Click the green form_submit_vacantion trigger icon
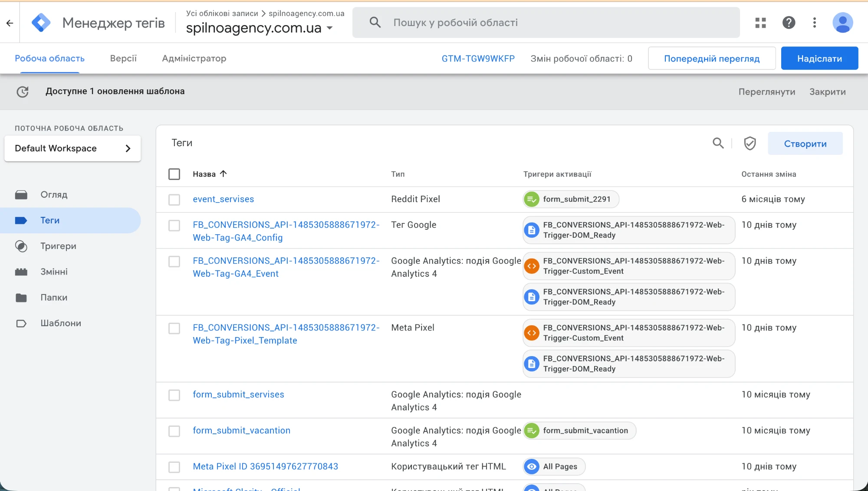This screenshot has width=868, height=491. click(x=531, y=431)
